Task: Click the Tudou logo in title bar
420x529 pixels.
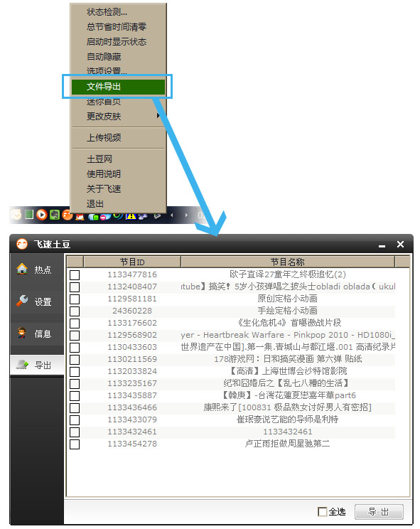Action: point(22,244)
